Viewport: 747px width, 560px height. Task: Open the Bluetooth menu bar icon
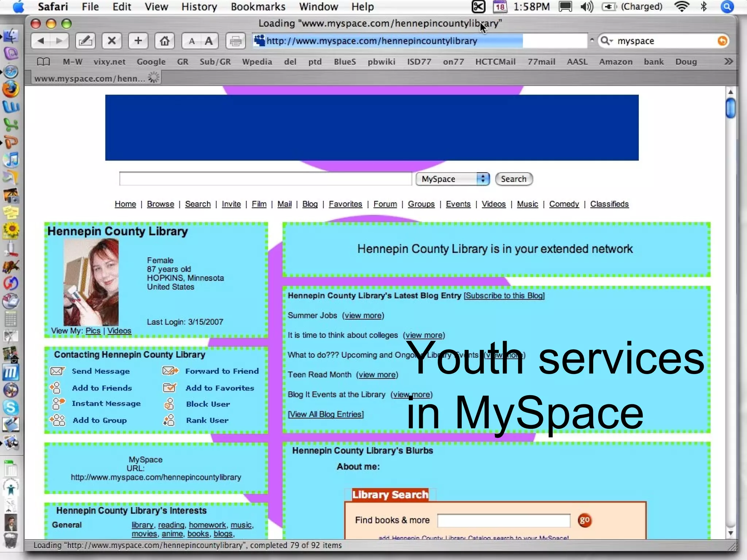point(704,7)
